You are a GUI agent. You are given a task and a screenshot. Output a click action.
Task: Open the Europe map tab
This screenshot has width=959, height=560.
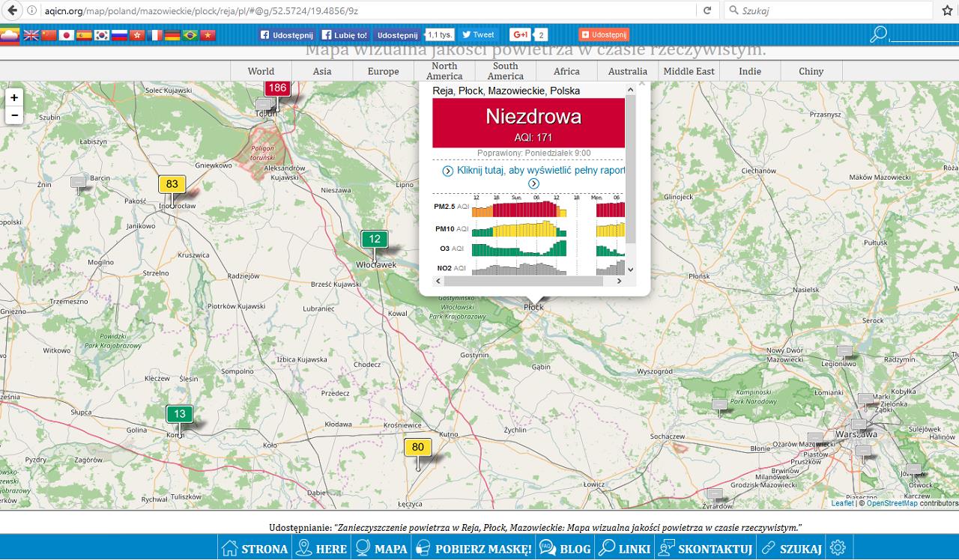tap(383, 71)
